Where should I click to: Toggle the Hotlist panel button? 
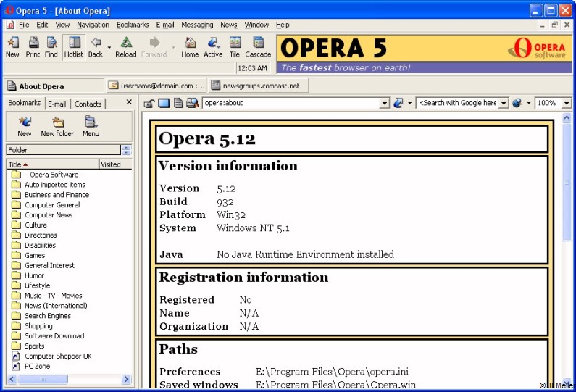click(74, 47)
